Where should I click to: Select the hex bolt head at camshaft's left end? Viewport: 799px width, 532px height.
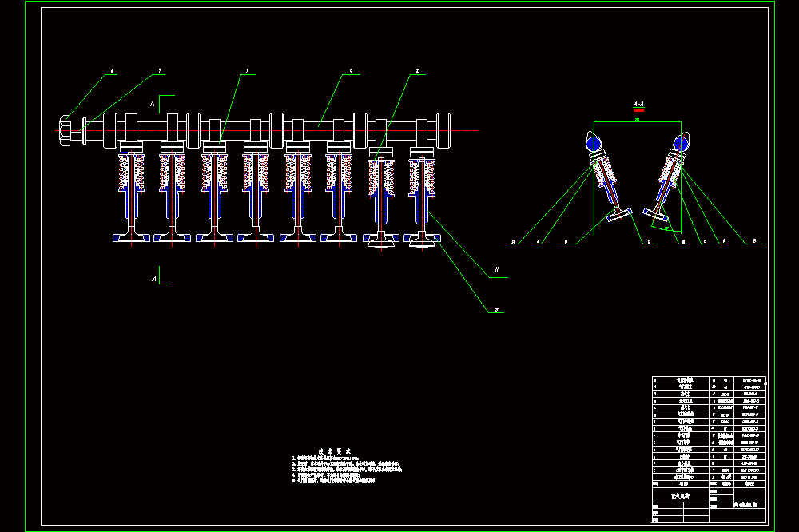[x=66, y=130]
